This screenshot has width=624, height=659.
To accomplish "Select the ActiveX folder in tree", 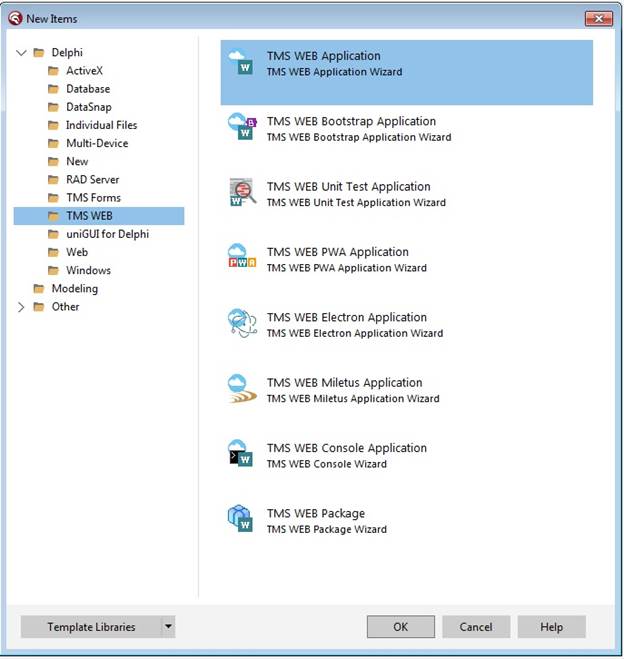I will (x=84, y=71).
